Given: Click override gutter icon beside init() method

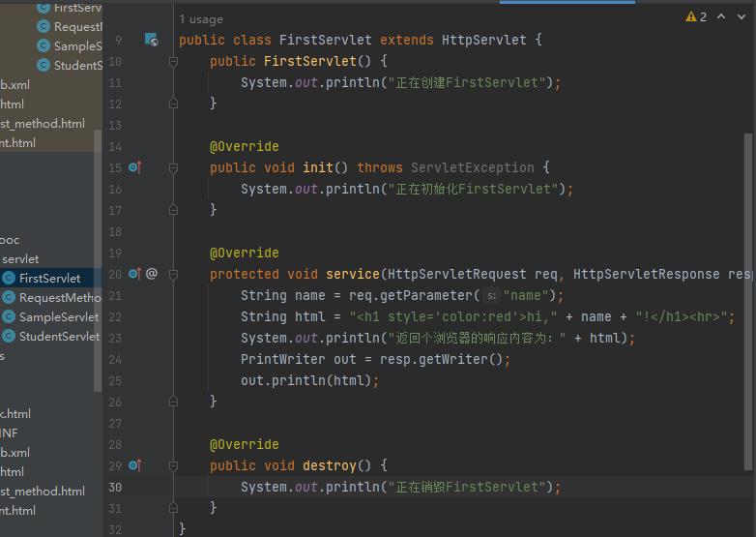Looking at the screenshot, I should coord(134,167).
